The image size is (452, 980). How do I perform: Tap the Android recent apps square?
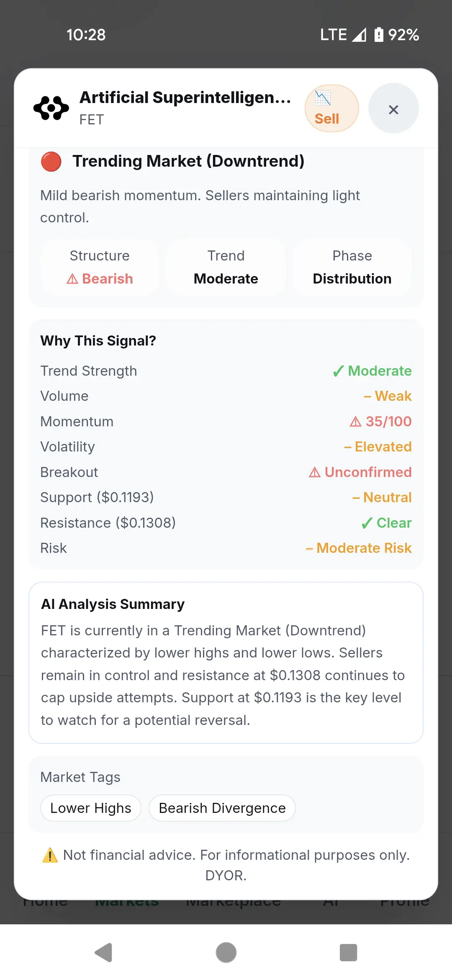click(348, 953)
